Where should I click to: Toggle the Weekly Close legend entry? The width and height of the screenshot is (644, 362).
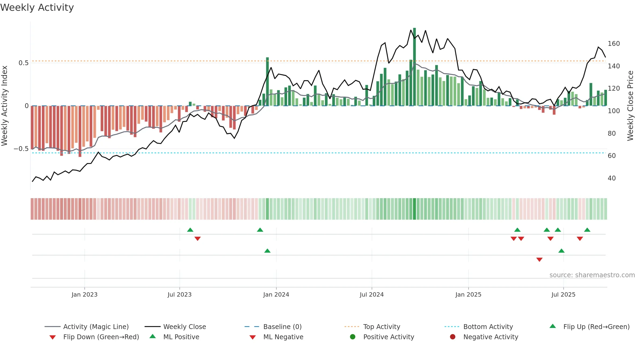[x=175, y=327]
